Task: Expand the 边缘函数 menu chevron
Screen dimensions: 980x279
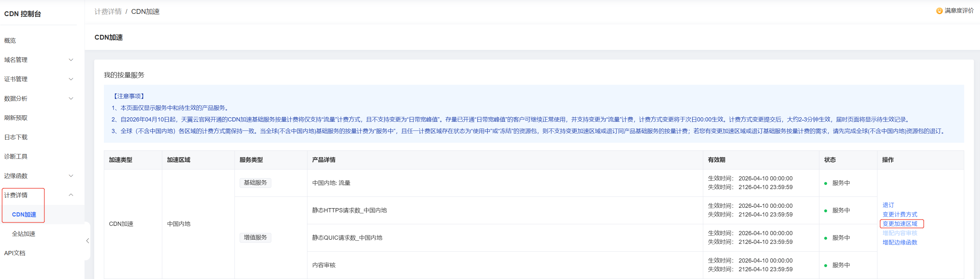Action: [x=71, y=176]
